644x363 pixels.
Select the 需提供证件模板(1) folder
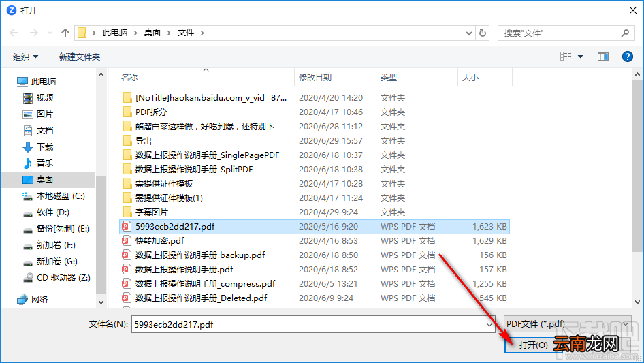coord(168,198)
